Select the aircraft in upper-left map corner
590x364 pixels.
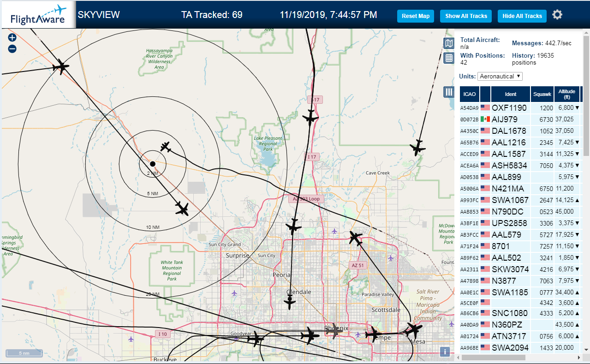tap(60, 67)
